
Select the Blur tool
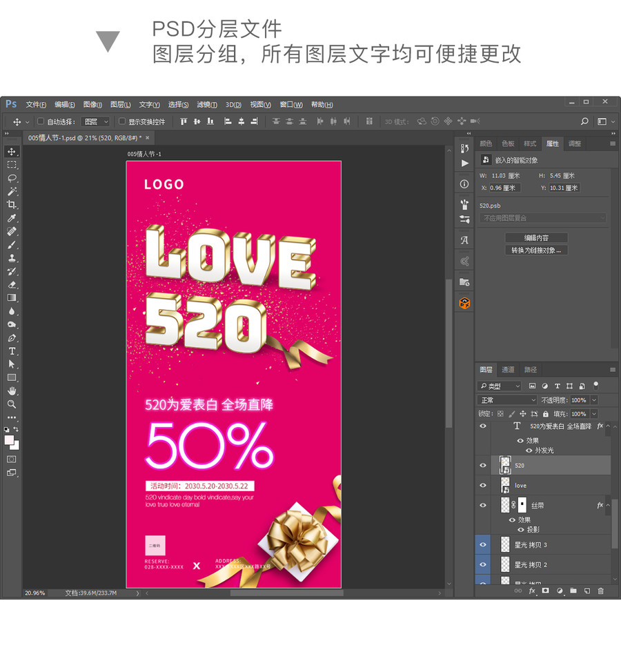pyautogui.click(x=12, y=311)
